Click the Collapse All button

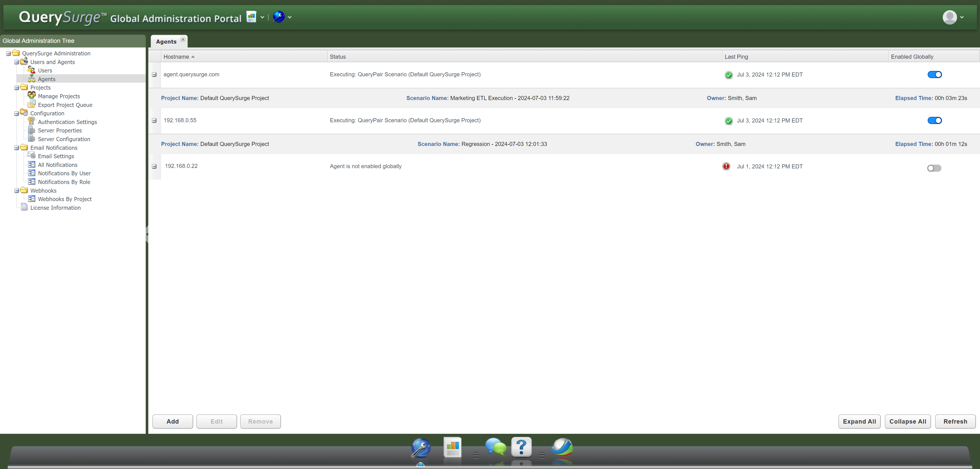[x=908, y=422]
